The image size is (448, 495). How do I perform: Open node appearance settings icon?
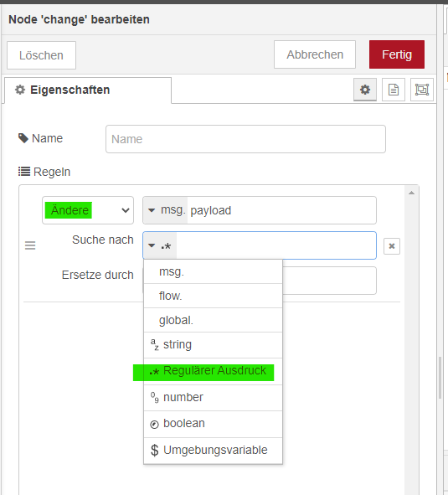[x=422, y=90]
